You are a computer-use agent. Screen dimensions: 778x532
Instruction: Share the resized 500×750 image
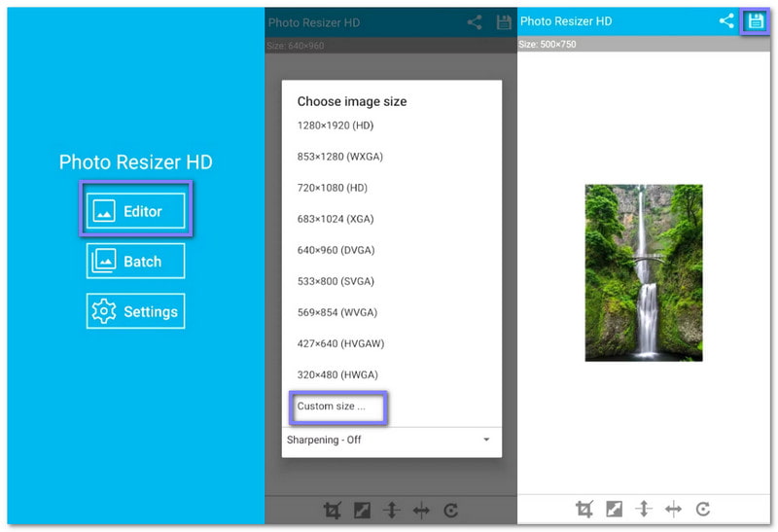pyautogui.click(x=726, y=20)
